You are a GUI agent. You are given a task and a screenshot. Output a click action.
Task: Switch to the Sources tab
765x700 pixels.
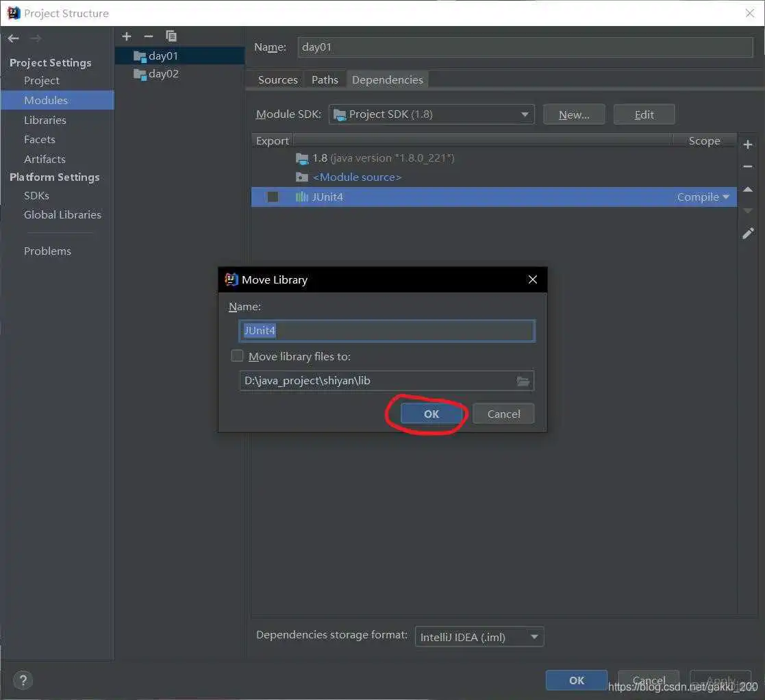coord(277,79)
